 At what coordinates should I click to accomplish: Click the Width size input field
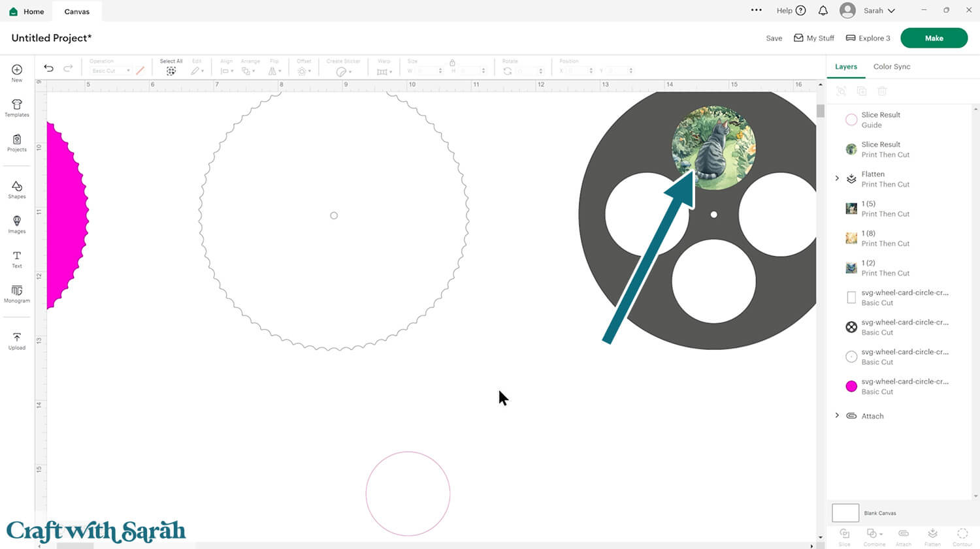coord(428,71)
